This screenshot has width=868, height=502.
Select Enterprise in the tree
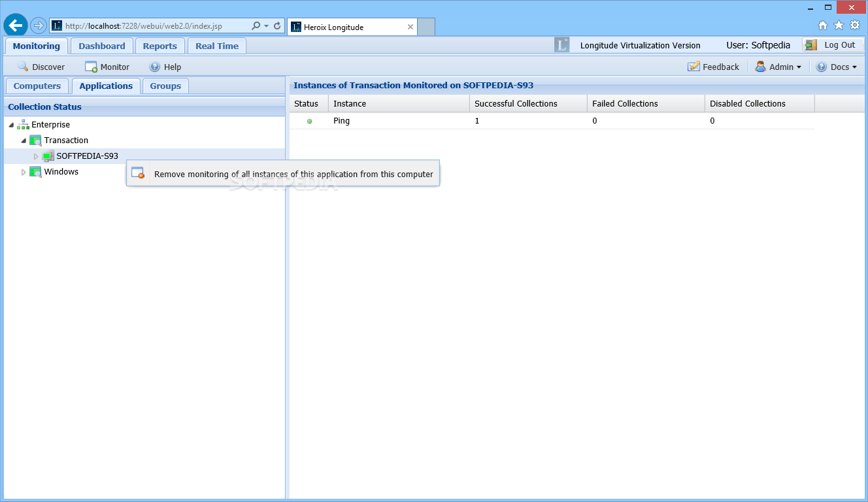tap(51, 124)
